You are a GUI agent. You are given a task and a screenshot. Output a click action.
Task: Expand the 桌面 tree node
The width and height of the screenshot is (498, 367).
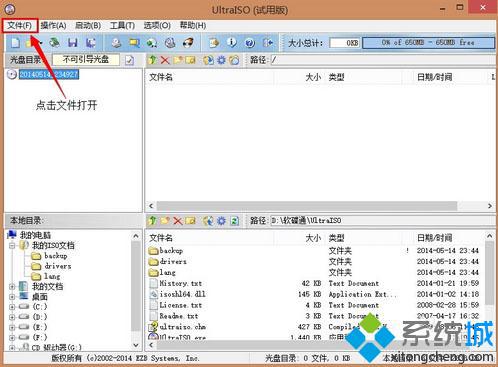coord(12,297)
